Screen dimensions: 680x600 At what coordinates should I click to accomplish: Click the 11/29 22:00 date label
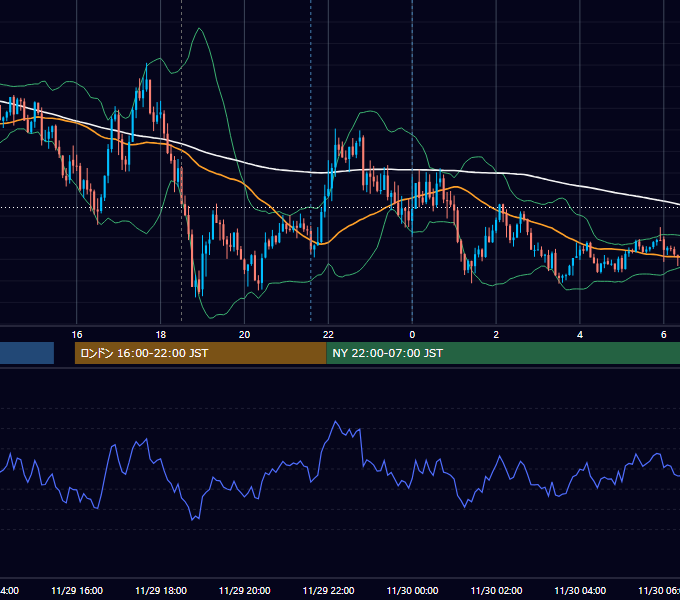click(328, 590)
